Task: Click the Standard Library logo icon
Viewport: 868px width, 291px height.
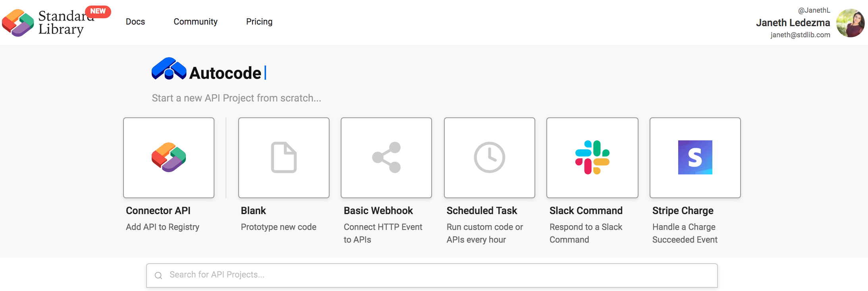Action: [18, 23]
